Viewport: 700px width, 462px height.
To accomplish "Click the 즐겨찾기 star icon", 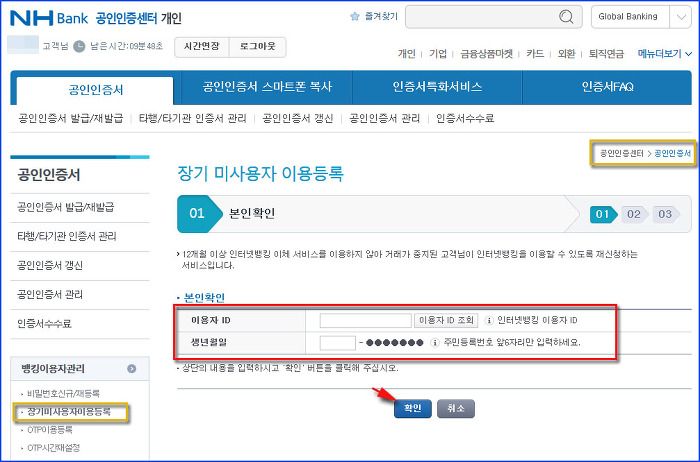I will (355, 17).
